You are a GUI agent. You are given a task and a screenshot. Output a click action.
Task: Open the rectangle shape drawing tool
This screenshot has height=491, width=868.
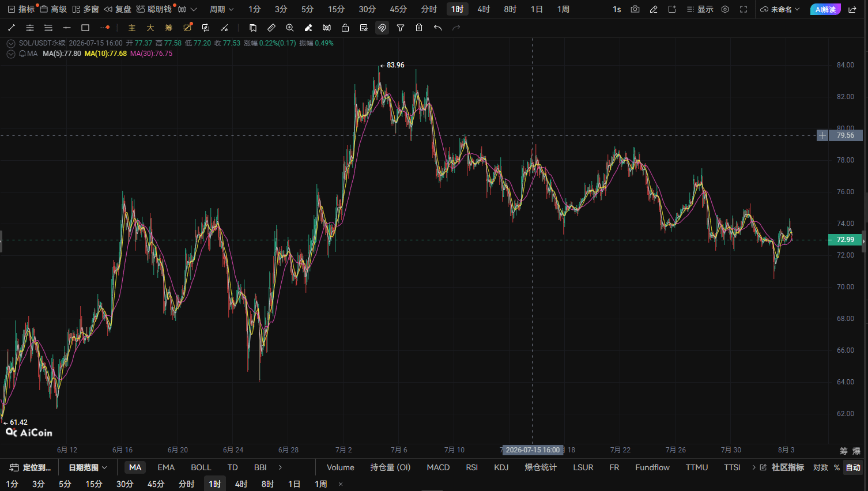(x=85, y=28)
